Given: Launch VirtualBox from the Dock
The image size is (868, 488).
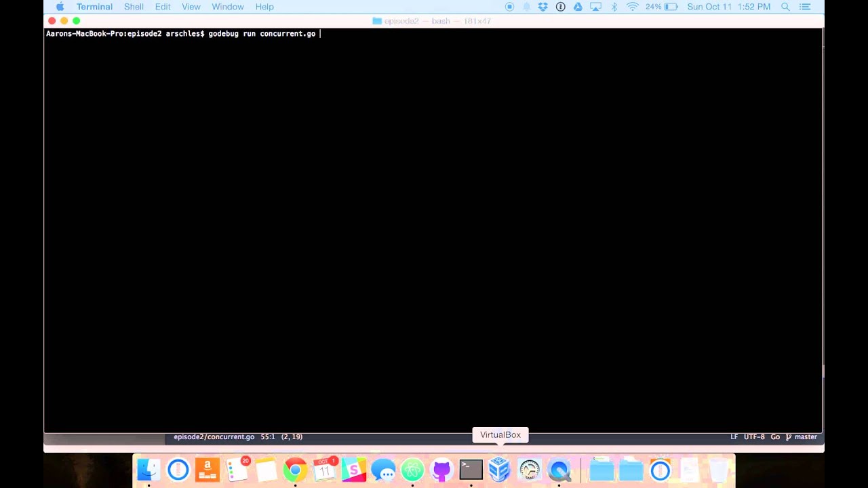Looking at the screenshot, I should coord(500,470).
